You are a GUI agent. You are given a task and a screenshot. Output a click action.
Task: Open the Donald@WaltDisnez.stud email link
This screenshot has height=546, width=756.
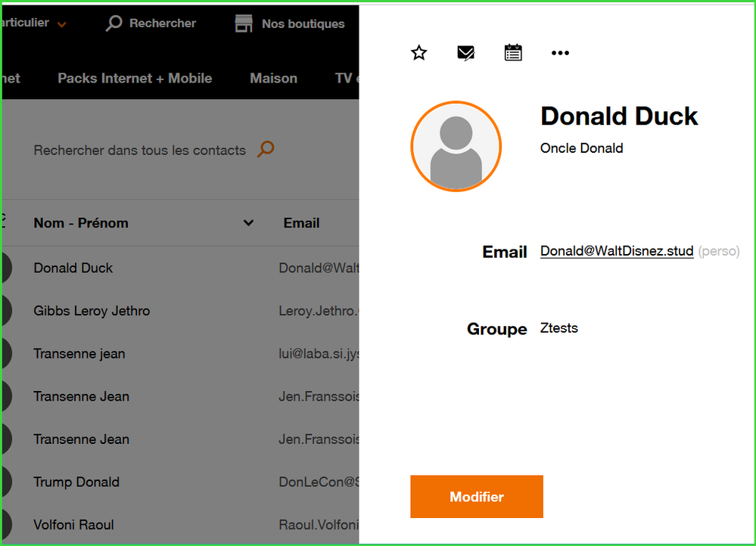(x=617, y=251)
